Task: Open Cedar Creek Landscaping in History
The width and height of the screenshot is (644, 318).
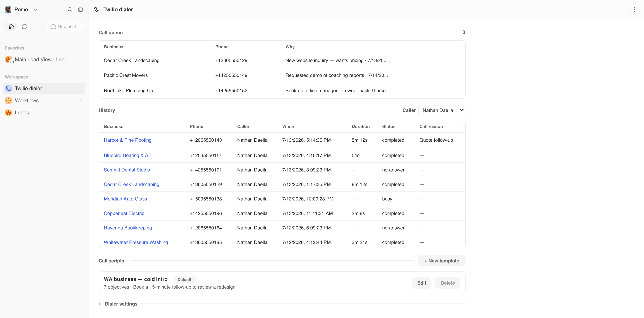Action: [131, 184]
